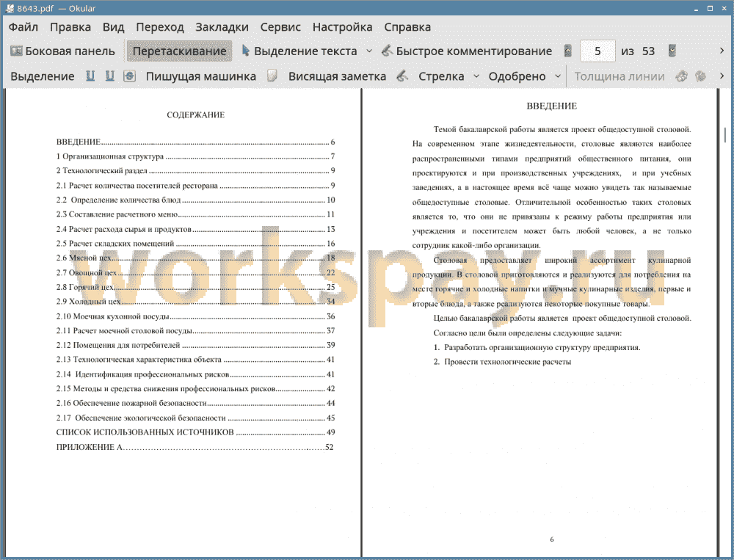Select the Стрелка arrow annotation tool

tap(441, 76)
